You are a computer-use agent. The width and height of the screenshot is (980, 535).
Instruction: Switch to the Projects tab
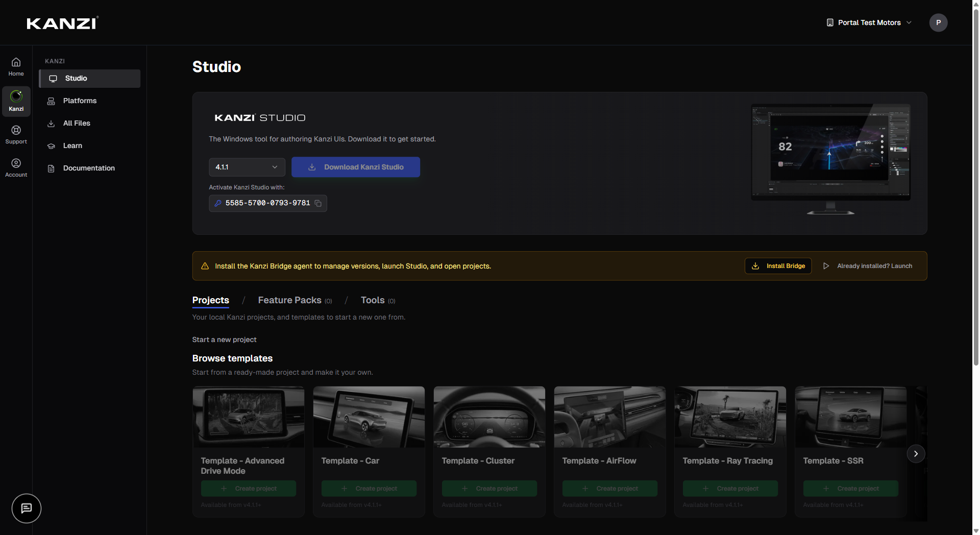[210, 300]
